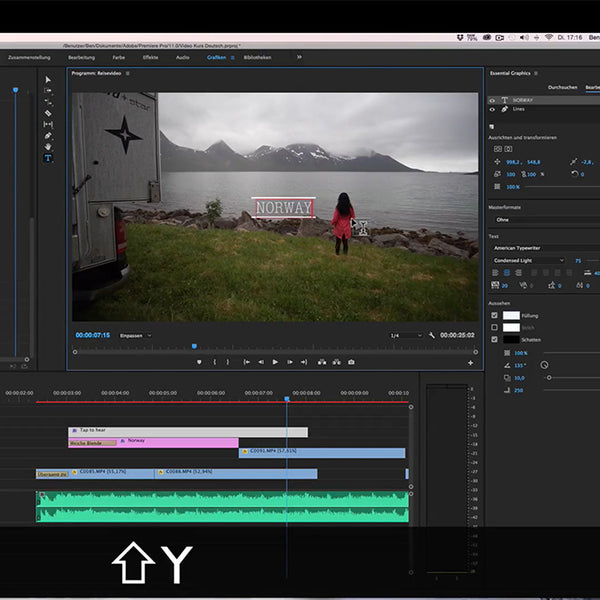The width and height of the screenshot is (600, 600).
Task: Disable the Schatten shadow checkbox
Action: point(494,340)
